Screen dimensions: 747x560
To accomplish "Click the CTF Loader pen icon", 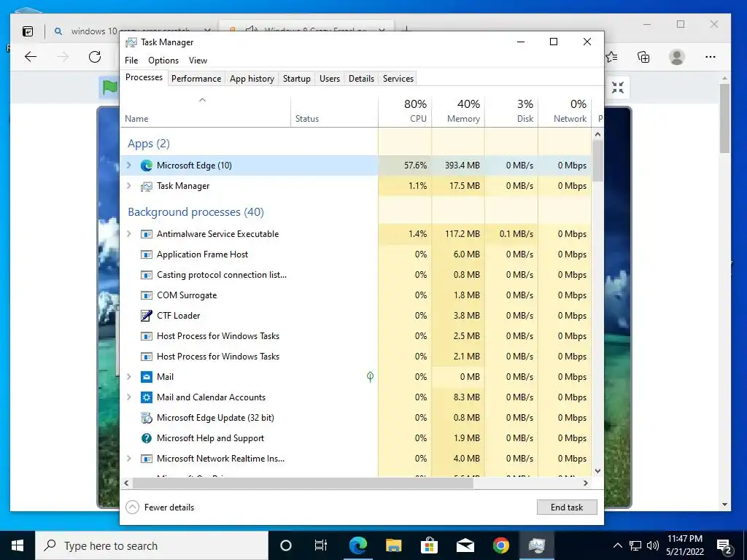I will point(146,315).
